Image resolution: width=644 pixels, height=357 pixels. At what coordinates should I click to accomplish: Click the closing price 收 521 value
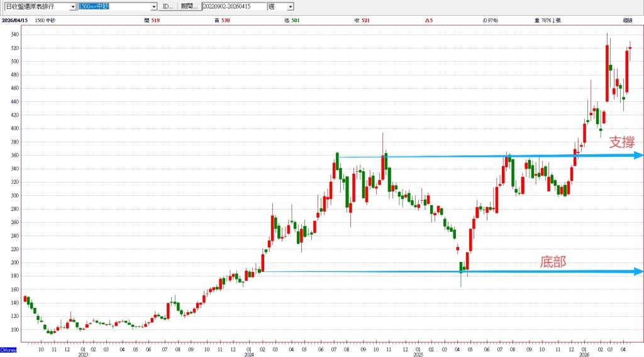(360, 21)
